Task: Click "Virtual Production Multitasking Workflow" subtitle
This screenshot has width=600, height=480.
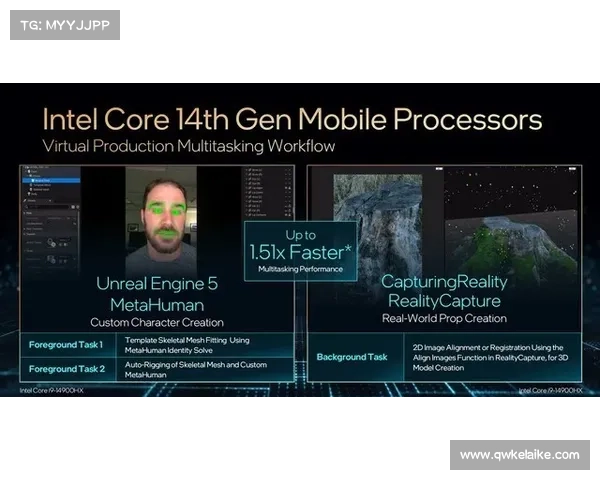Action: coord(189,146)
